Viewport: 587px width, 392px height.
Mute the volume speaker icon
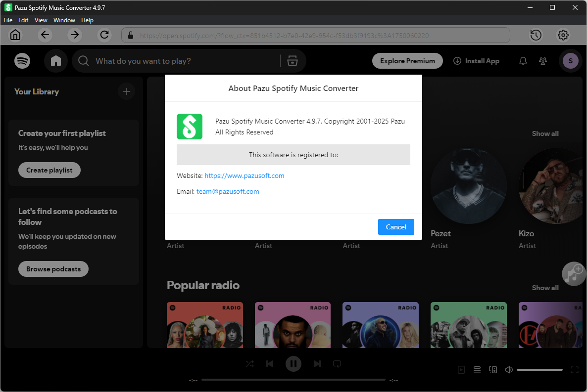pos(508,370)
